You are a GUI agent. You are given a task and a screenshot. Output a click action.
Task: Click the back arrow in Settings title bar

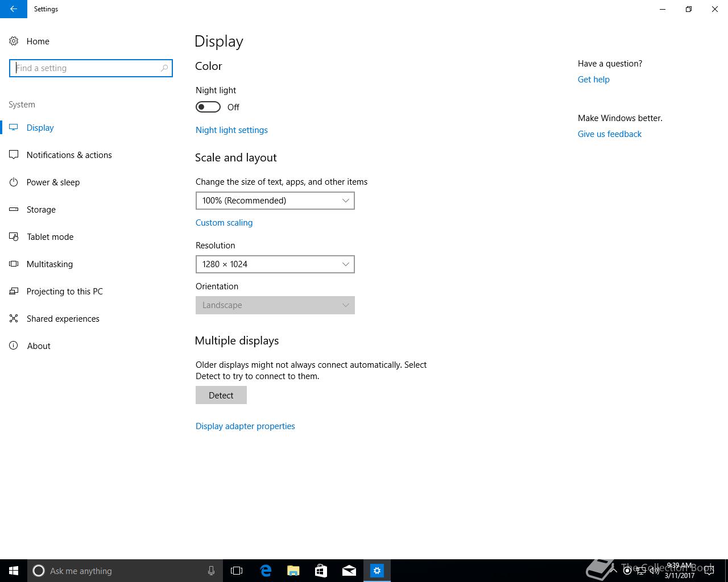click(x=14, y=9)
